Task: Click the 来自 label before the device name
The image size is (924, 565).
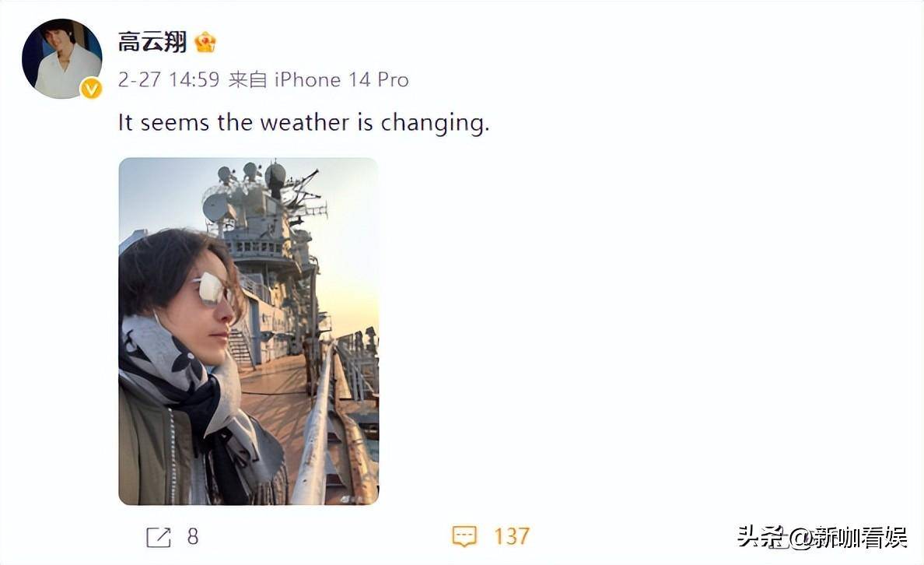Action: (x=247, y=79)
